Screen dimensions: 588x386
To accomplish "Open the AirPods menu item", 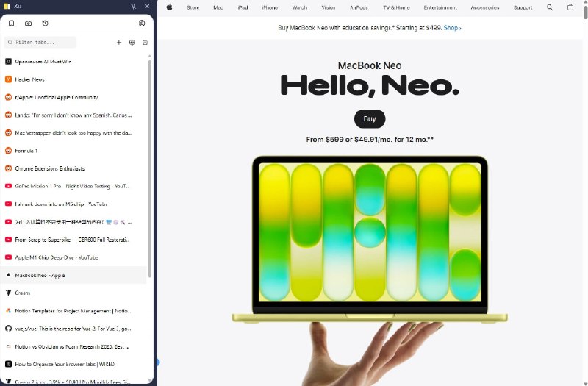I will [x=359, y=7].
